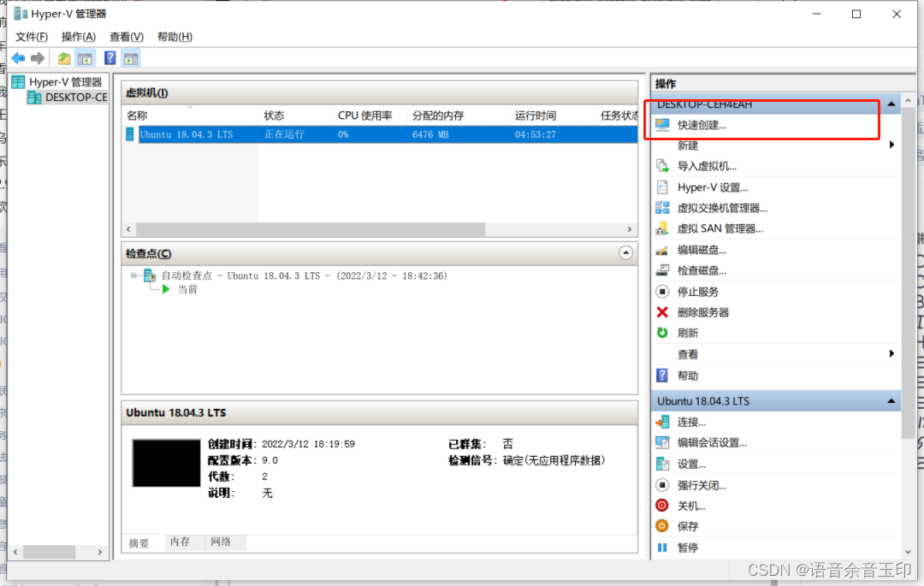Click the 导入虚拟机 icon
This screenshot has height=586, width=924.
click(x=662, y=166)
